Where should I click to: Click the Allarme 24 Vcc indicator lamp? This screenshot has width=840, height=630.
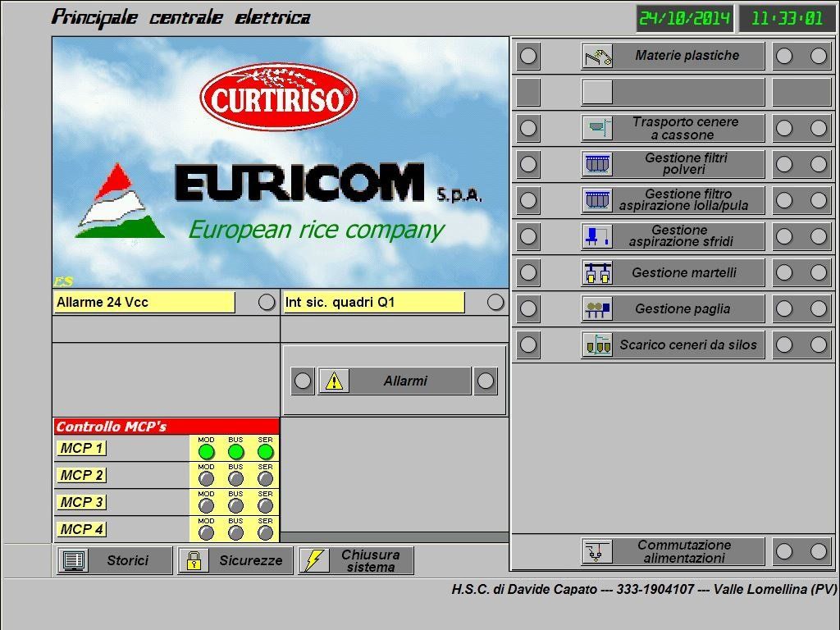[267, 302]
